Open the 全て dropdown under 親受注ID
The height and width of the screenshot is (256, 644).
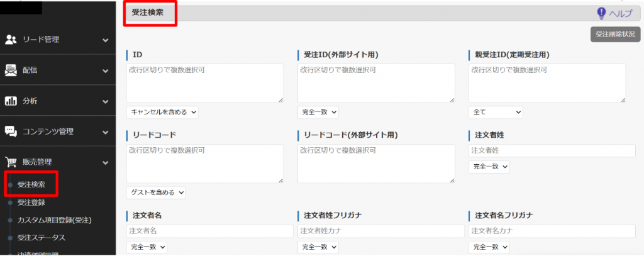[496, 112]
